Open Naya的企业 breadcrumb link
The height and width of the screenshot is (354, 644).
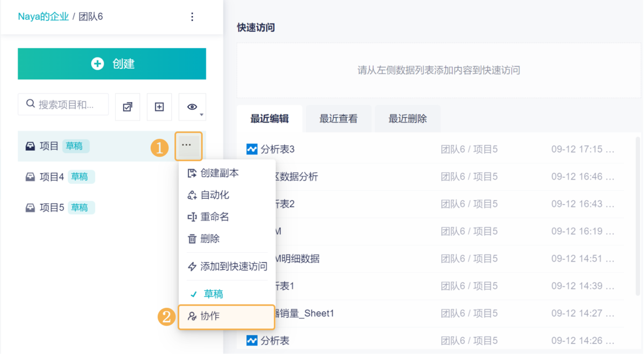(x=43, y=17)
